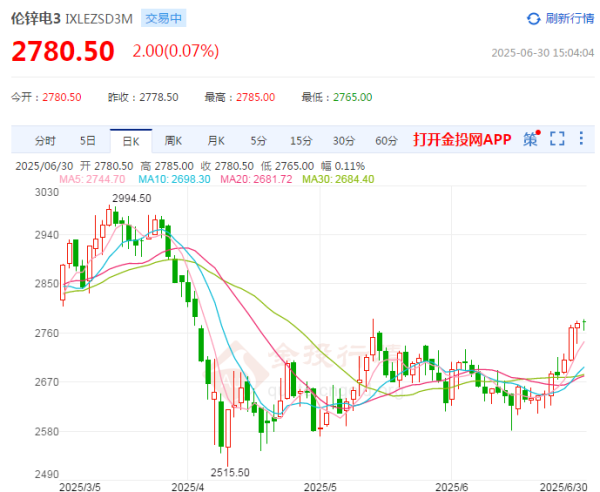Open the three-dot more options menu
This screenshot has height=492, width=600.
point(581,138)
